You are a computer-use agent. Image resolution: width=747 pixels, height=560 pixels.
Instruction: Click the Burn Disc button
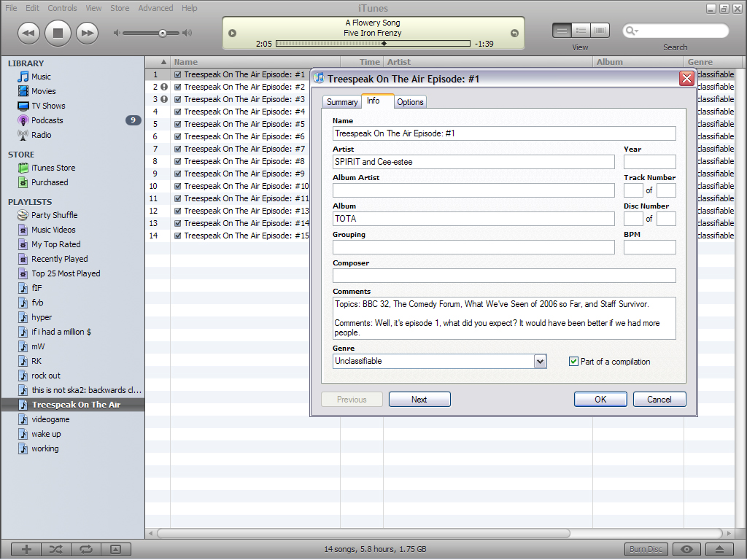[x=646, y=550]
